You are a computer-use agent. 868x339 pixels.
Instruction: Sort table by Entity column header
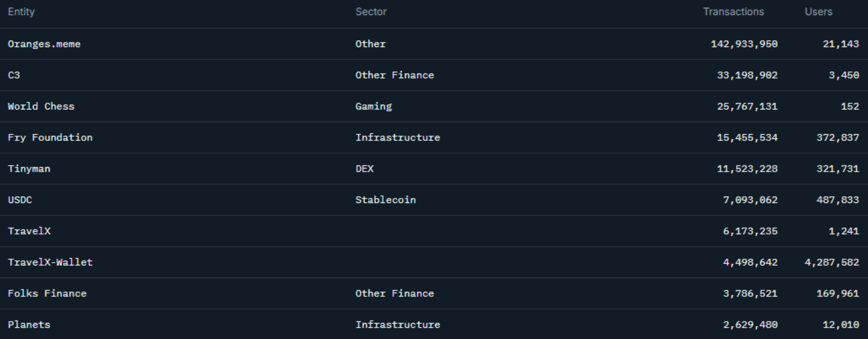tap(21, 12)
